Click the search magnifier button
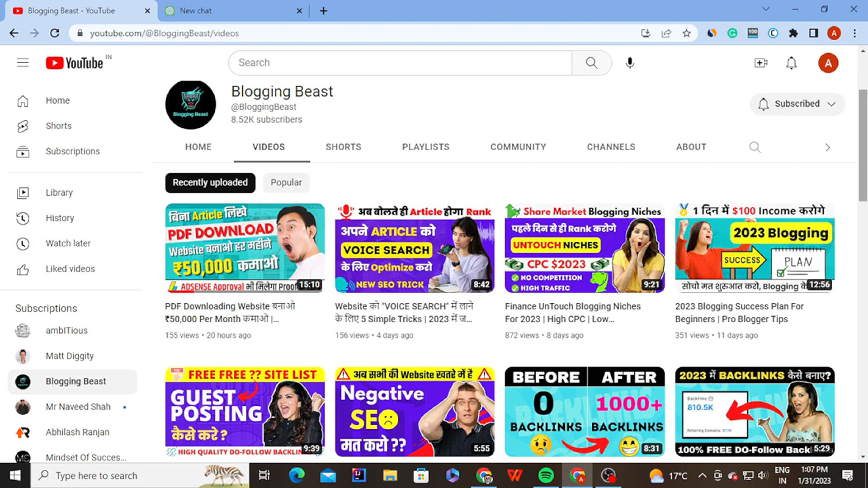Image resolution: width=868 pixels, height=488 pixels. click(592, 63)
